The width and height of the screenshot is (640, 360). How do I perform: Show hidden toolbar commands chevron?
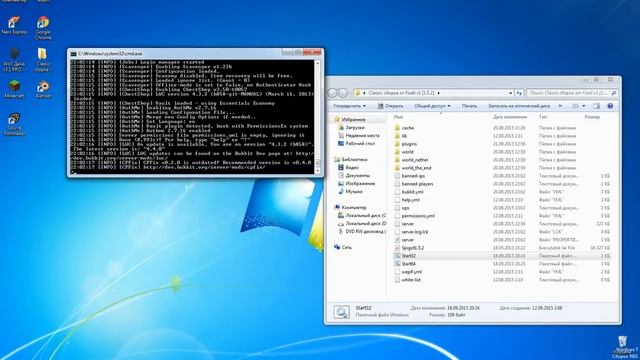560,106
